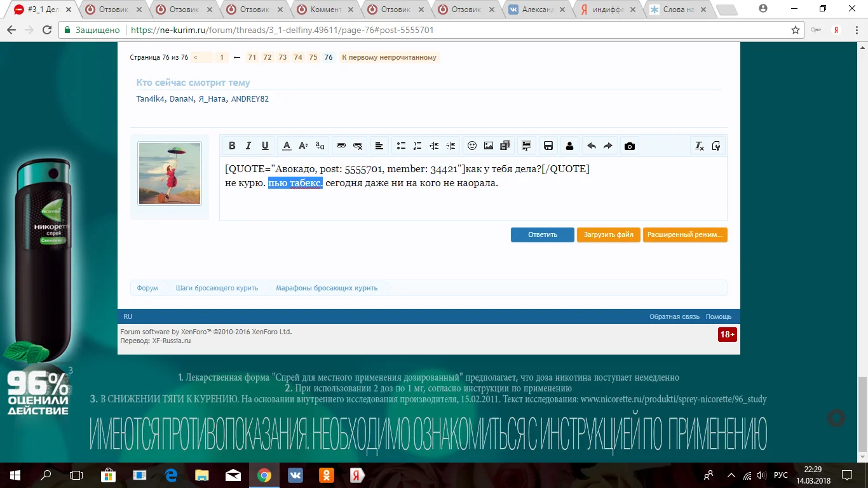The width and height of the screenshot is (868, 488).
Task: Insert an unordered bullet list
Action: [x=401, y=146]
